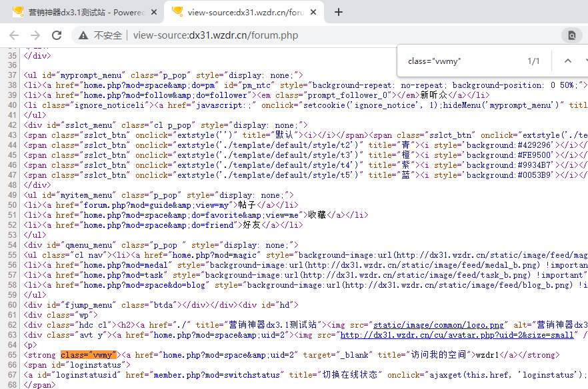Click the find box containing class="vwmy"
This screenshot has width=588, height=389.
(460, 61)
